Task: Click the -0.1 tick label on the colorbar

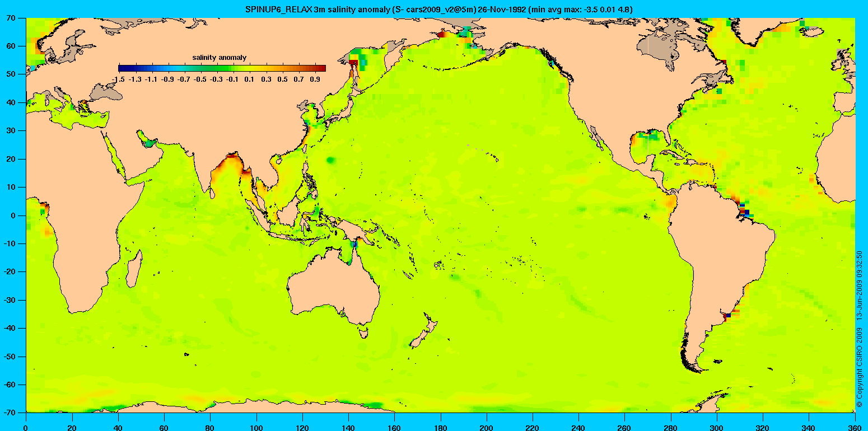Action: 232,80
